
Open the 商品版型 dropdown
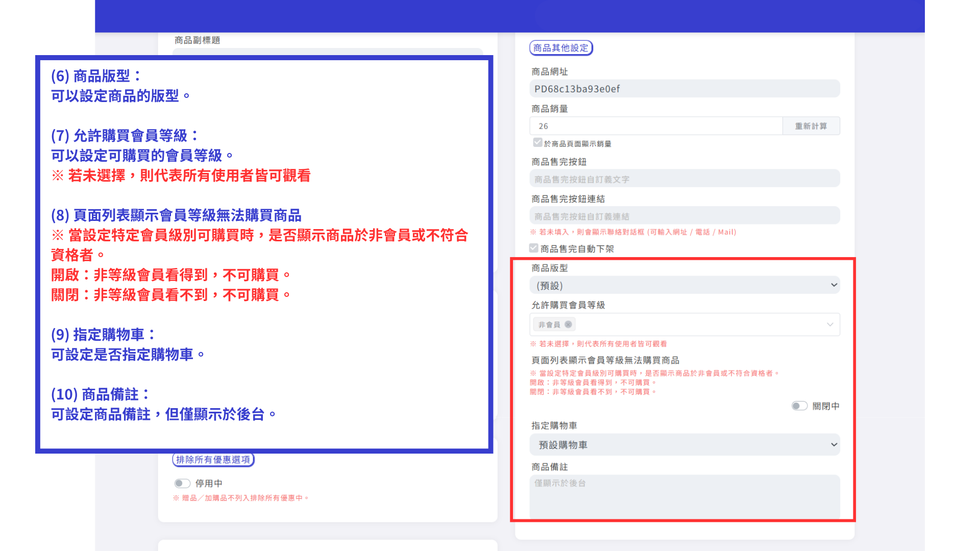click(684, 285)
